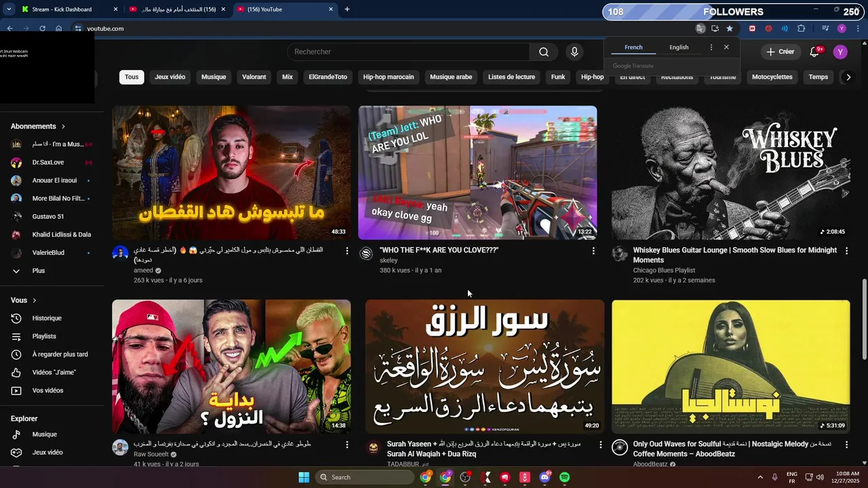Viewport: 868px width, 488px height.
Task: Open options for the skeley Clove video
Action: point(593,251)
